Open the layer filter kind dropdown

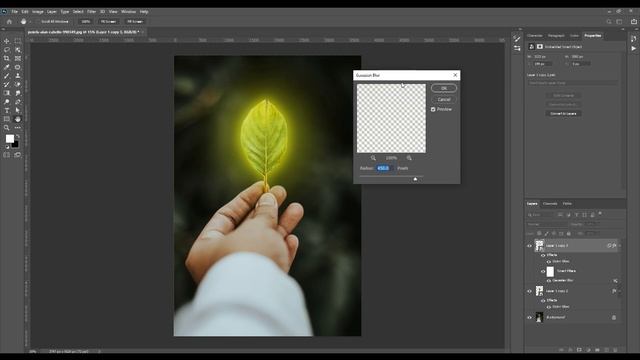pos(540,215)
